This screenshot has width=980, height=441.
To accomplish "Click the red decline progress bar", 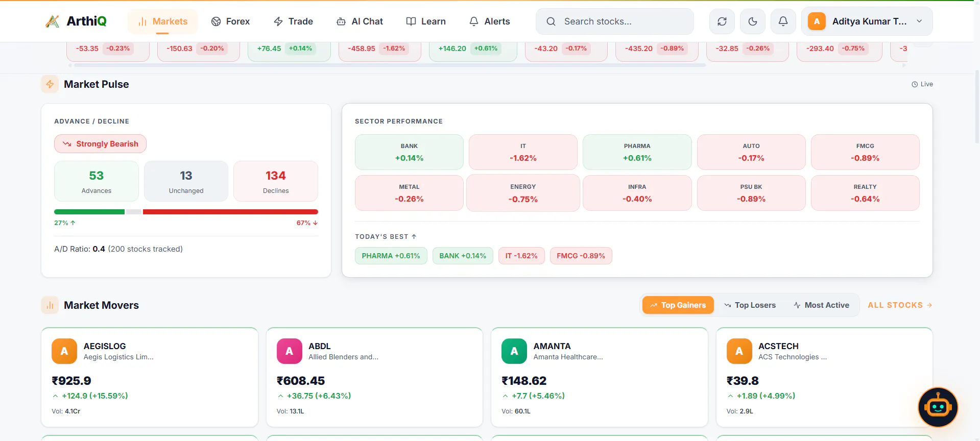I will (230, 212).
